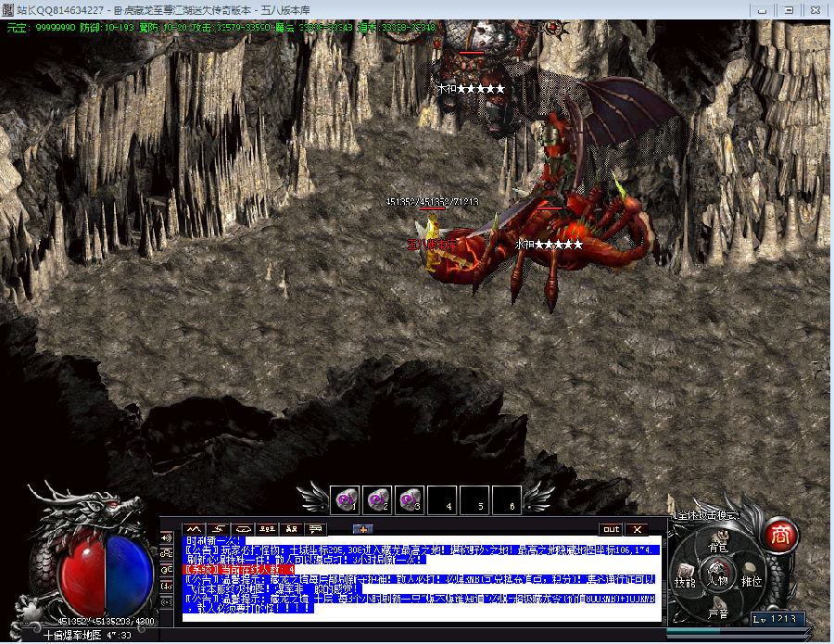Open the red 商 shop button
The height and width of the screenshot is (644, 834).
point(780,535)
